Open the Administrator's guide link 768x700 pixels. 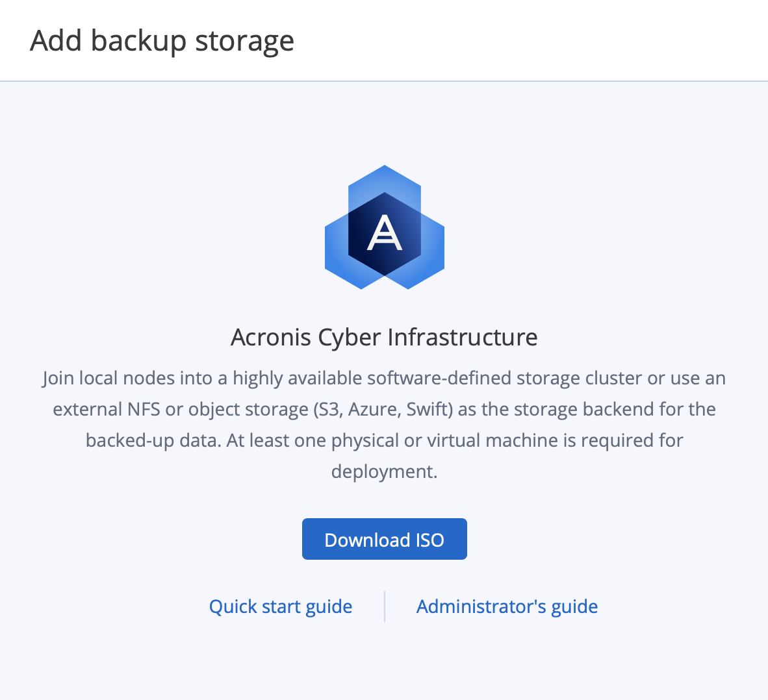[x=507, y=606]
